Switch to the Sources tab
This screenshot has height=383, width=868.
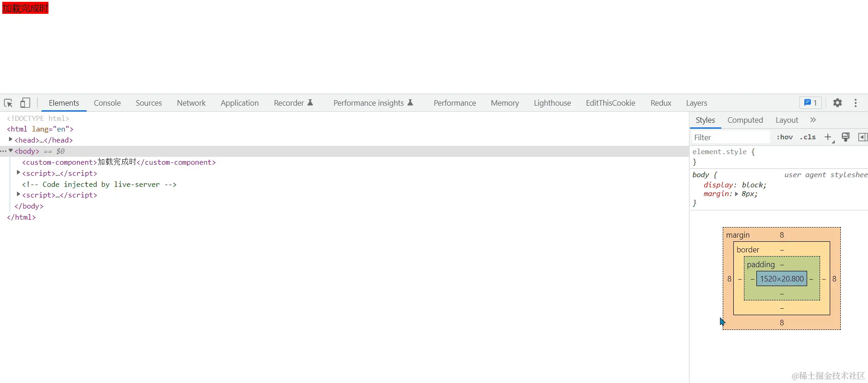tap(149, 103)
